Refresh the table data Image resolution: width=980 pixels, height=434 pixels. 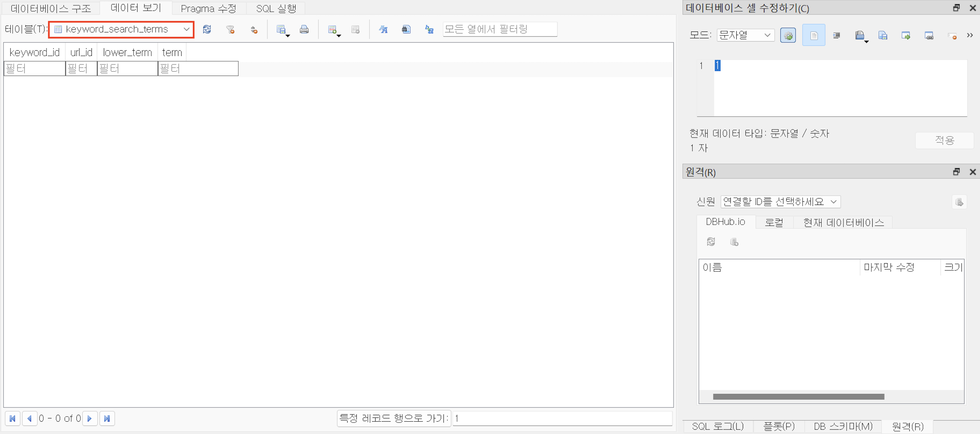(207, 29)
